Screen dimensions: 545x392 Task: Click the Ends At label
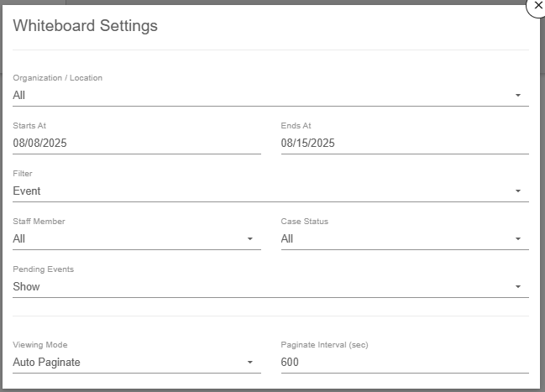point(296,126)
